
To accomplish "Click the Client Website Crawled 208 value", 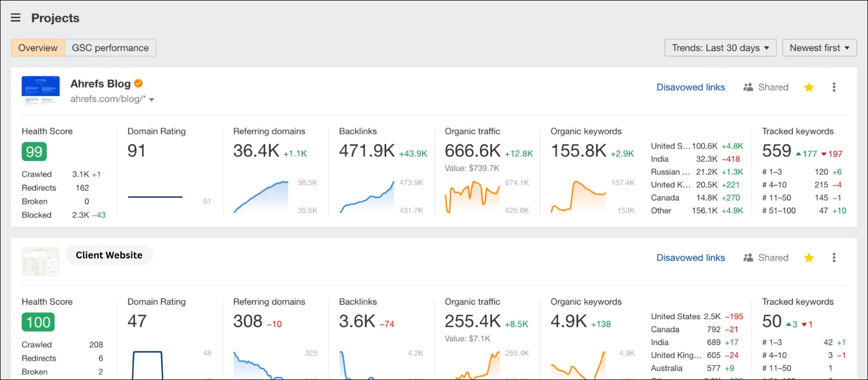I will click(x=96, y=345).
